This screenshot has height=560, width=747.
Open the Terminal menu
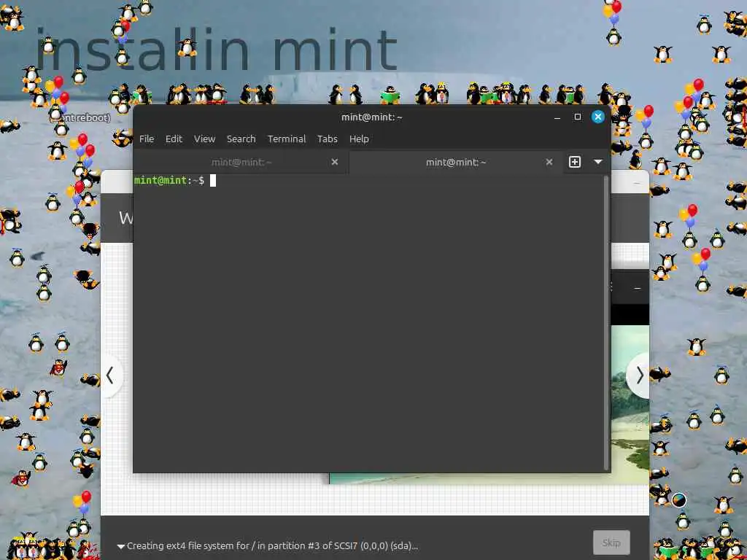(286, 139)
